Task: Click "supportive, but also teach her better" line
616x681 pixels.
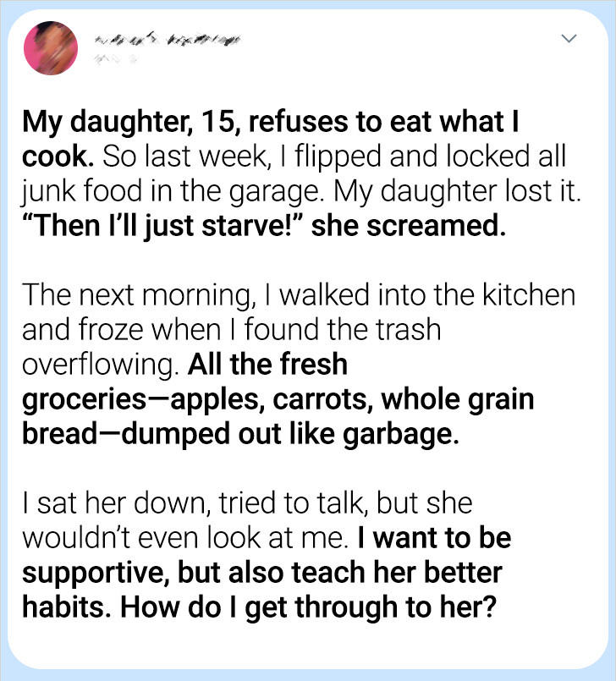Action: pos(261,571)
